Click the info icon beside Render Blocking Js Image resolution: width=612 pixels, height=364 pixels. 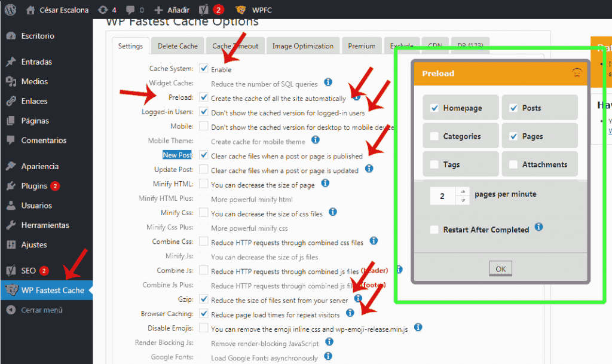(329, 342)
